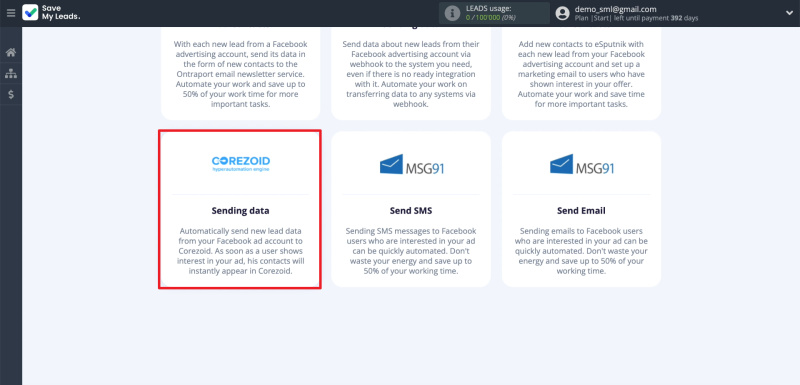Click the 0 / 100'000 (0%) usage value
This screenshot has height=385, width=800.
tap(491, 18)
